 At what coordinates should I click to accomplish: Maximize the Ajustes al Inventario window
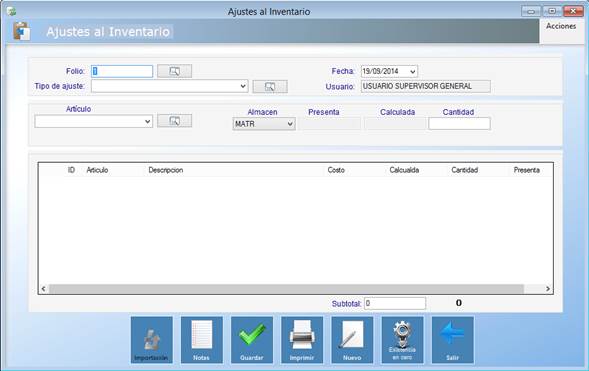552,11
